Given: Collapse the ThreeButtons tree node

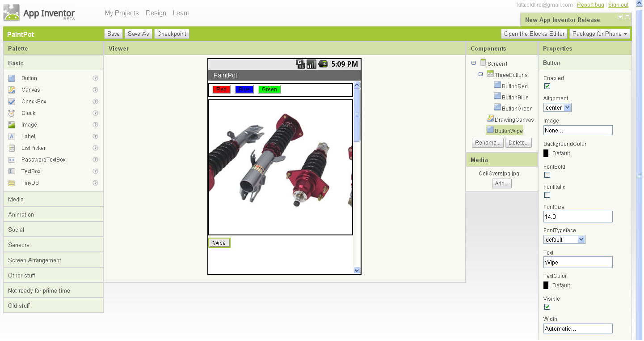Looking at the screenshot, I should (x=481, y=74).
